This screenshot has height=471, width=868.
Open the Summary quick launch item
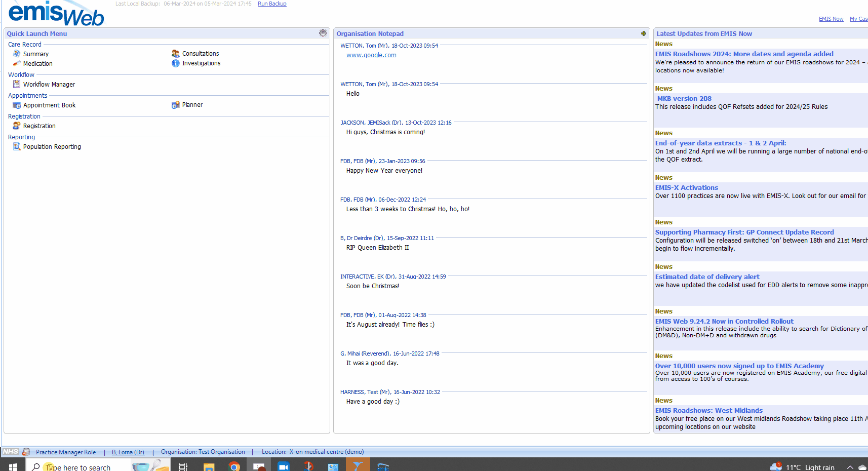tap(36, 54)
